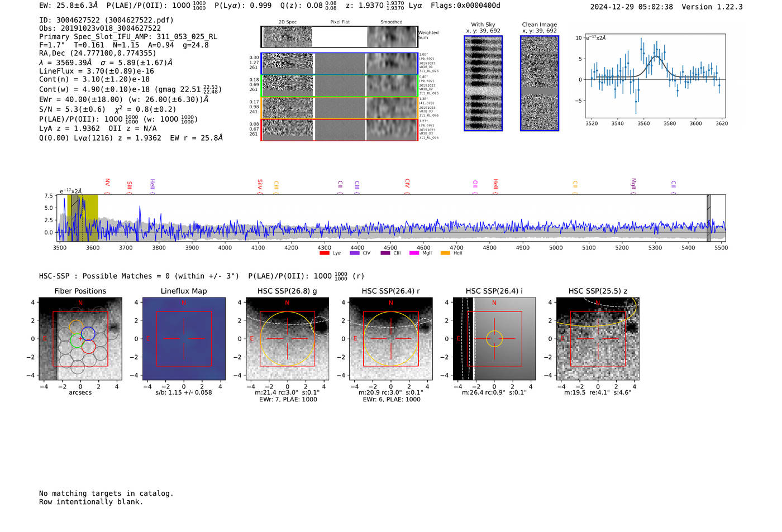Click 'm:19.5 re:4.1" s:4.6"' under z image
Image resolution: width=782 pixels, height=532 pixels.
click(598, 392)
